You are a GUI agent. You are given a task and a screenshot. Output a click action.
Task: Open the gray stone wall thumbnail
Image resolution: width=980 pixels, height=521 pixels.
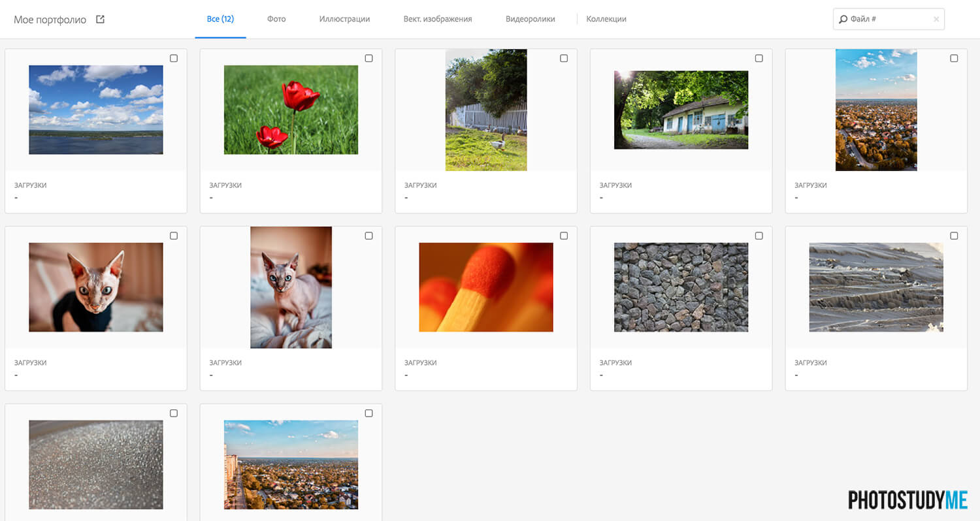tap(681, 287)
